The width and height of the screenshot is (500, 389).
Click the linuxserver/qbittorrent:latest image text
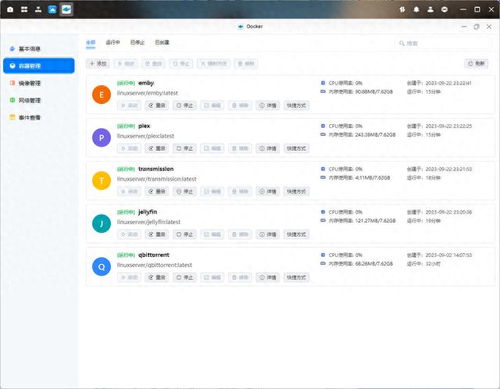pos(154,265)
